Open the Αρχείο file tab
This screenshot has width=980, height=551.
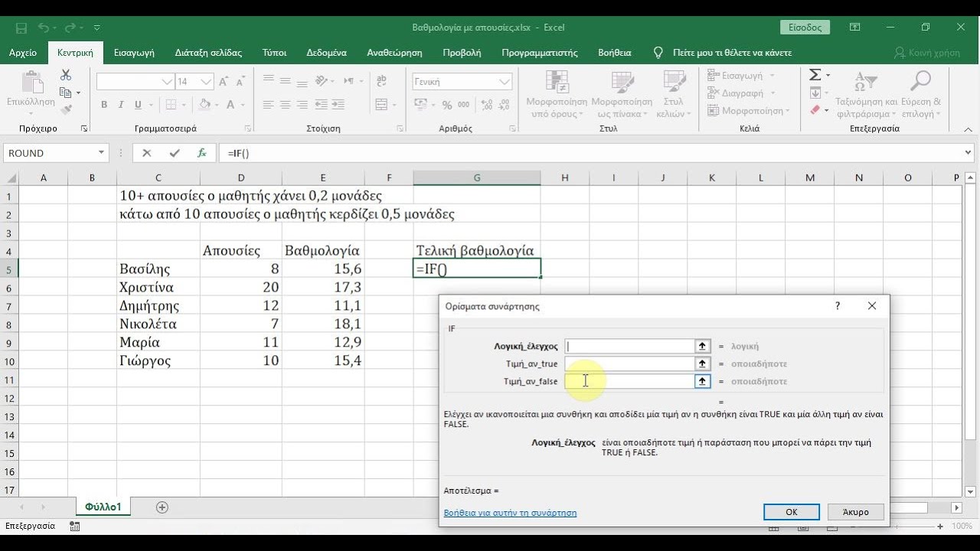coord(23,53)
